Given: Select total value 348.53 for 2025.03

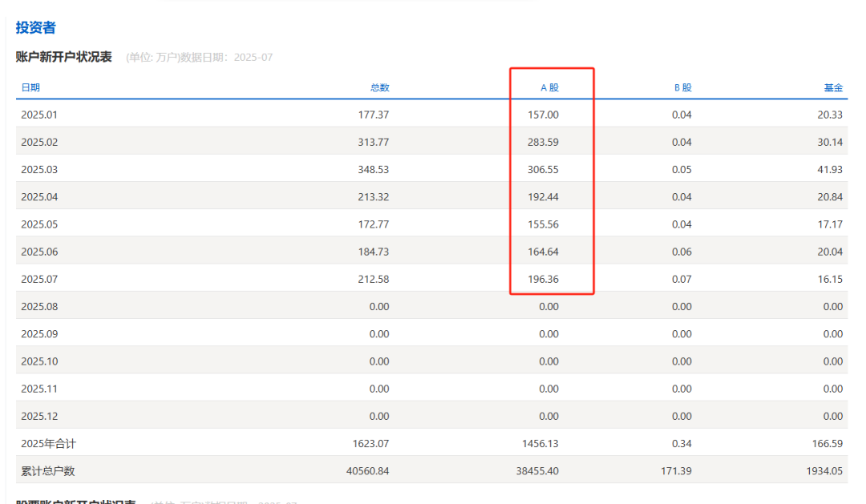Looking at the screenshot, I should 373,170.
